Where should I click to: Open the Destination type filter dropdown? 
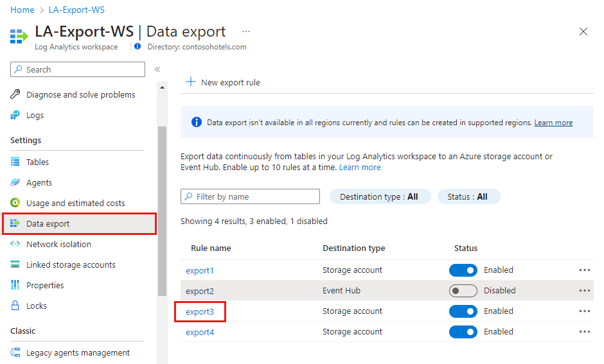tap(378, 197)
